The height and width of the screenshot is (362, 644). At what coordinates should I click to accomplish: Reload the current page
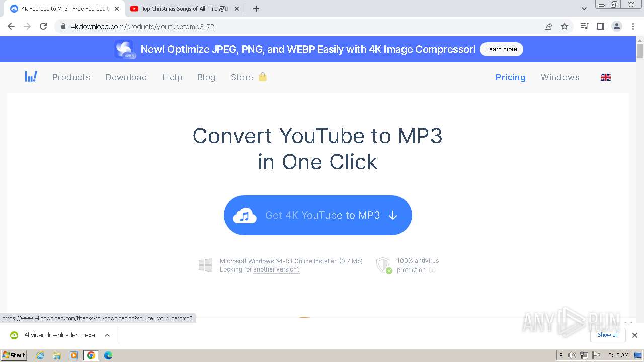pyautogui.click(x=43, y=26)
